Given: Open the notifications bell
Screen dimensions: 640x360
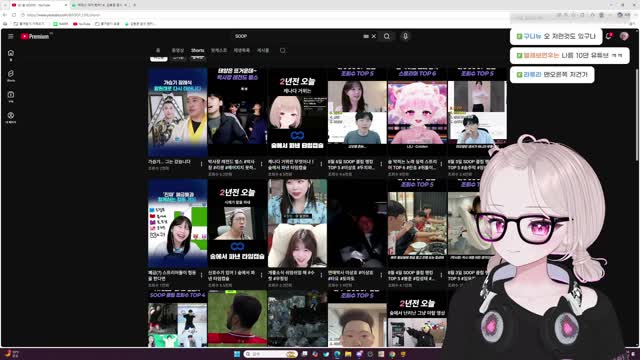Looking at the screenshot, I should tap(609, 36).
